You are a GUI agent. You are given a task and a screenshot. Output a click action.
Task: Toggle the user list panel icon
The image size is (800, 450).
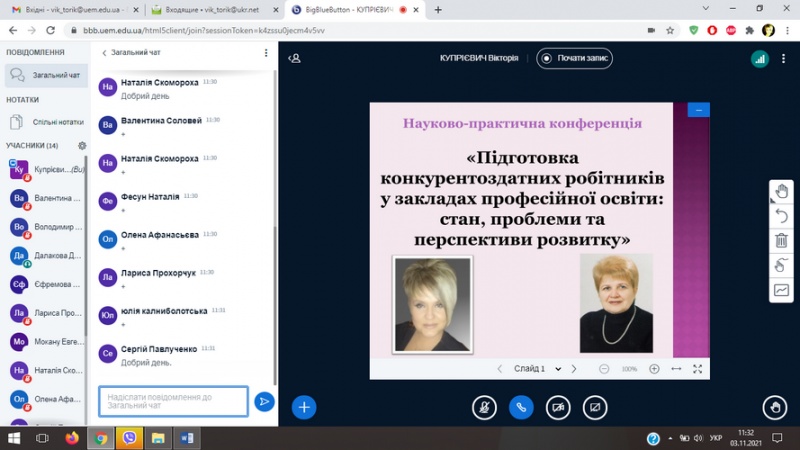(x=294, y=58)
